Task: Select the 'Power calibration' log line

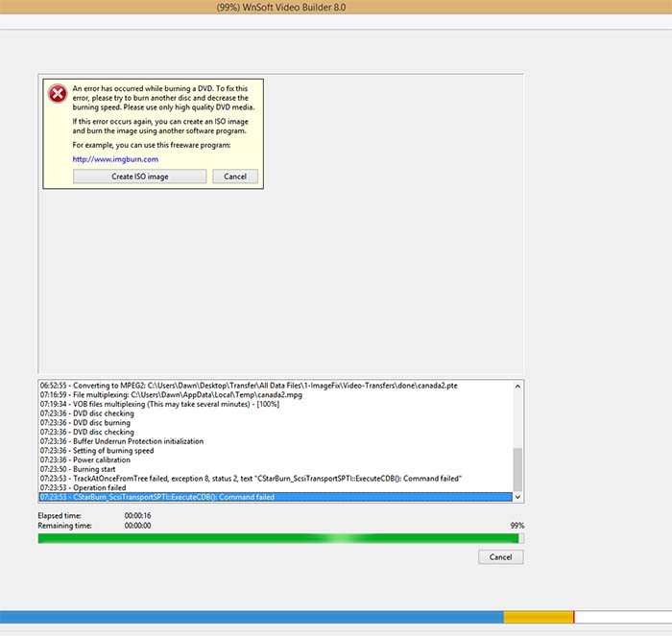Action: click(276, 460)
